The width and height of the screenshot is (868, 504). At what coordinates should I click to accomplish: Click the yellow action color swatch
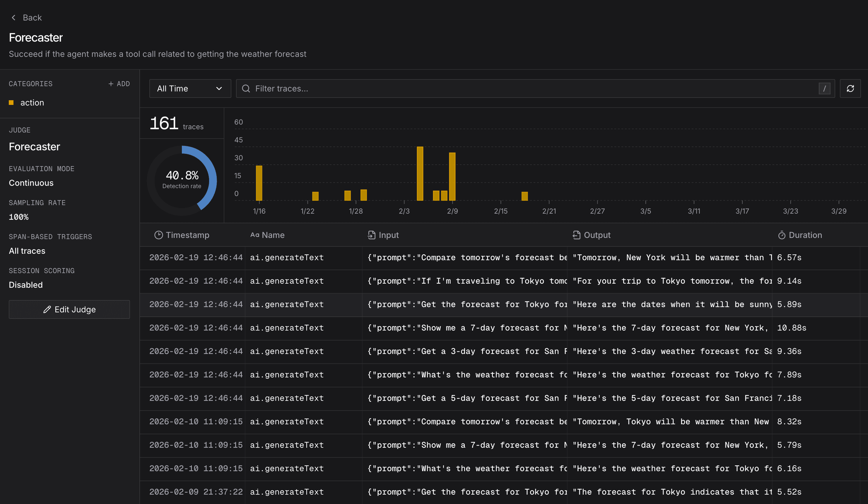(x=11, y=103)
